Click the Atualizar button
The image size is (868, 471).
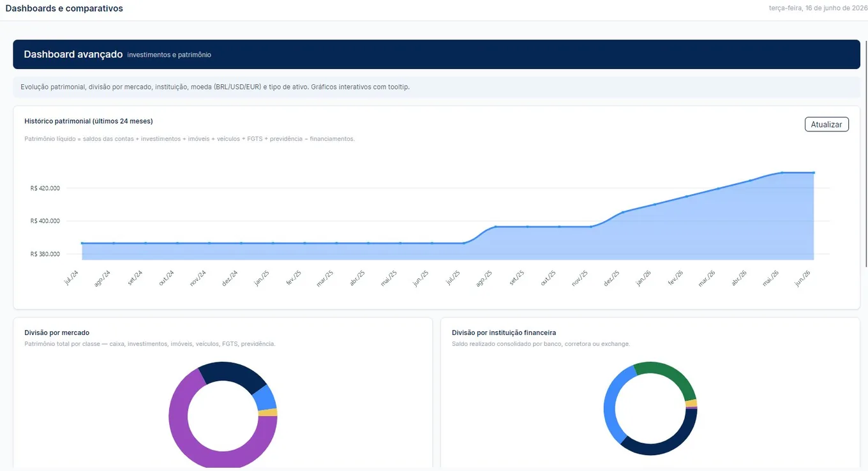click(x=827, y=124)
